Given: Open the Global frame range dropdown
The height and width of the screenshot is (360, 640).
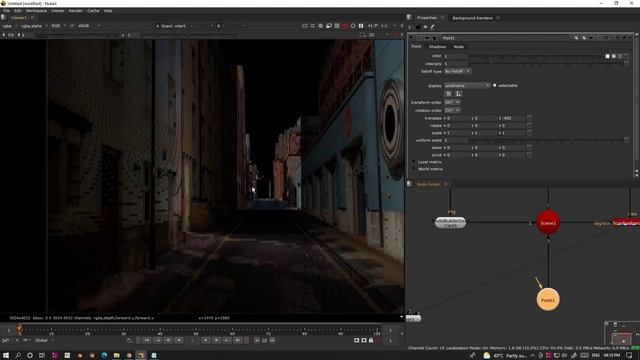Looking at the screenshot, I should click(x=44, y=340).
